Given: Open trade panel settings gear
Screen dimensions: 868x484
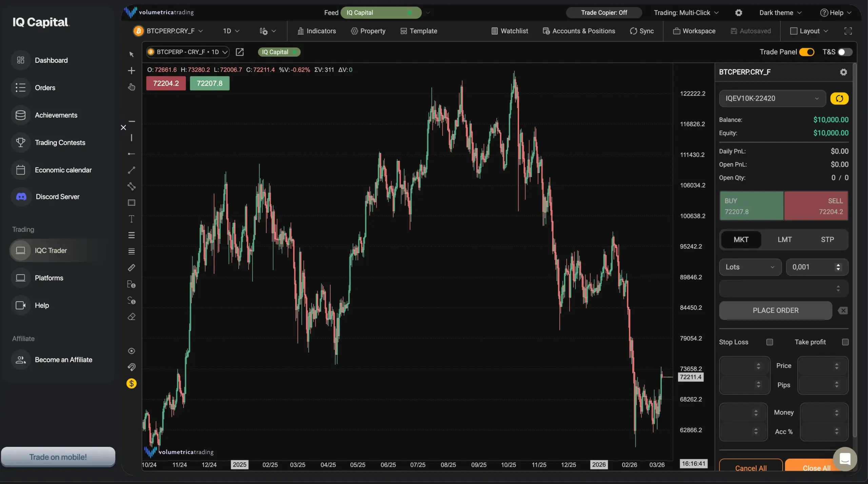Looking at the screenshot, I should [843, 72].
